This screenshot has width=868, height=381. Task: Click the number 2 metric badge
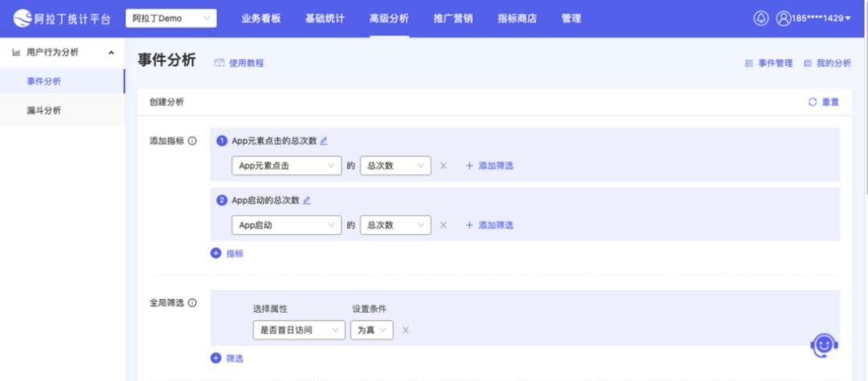[222, 200]
